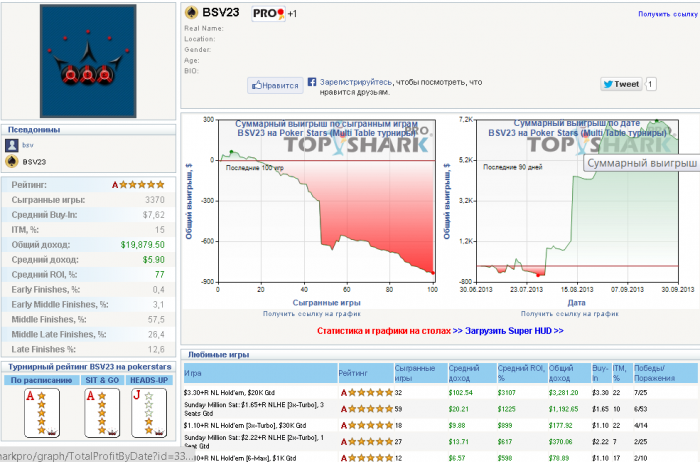The image size is (700, 462).
Task: Click the tweet count bubble
Action: coord(651,84)
